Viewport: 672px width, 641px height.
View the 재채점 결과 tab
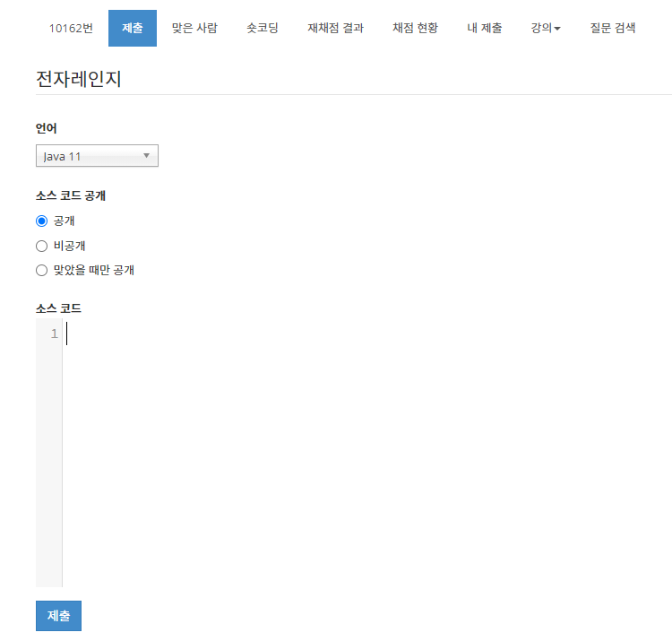pos(336,29)
